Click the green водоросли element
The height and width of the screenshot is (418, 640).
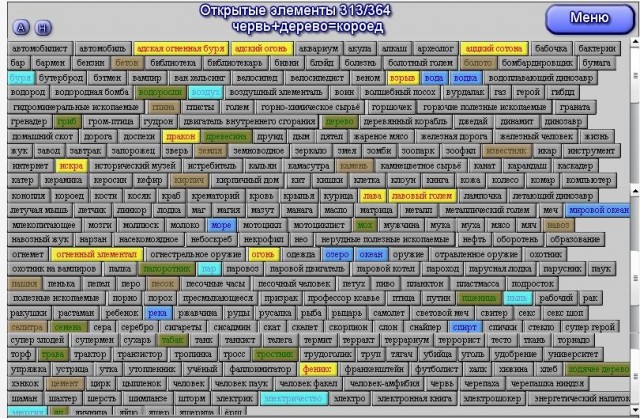pos(160,92)
